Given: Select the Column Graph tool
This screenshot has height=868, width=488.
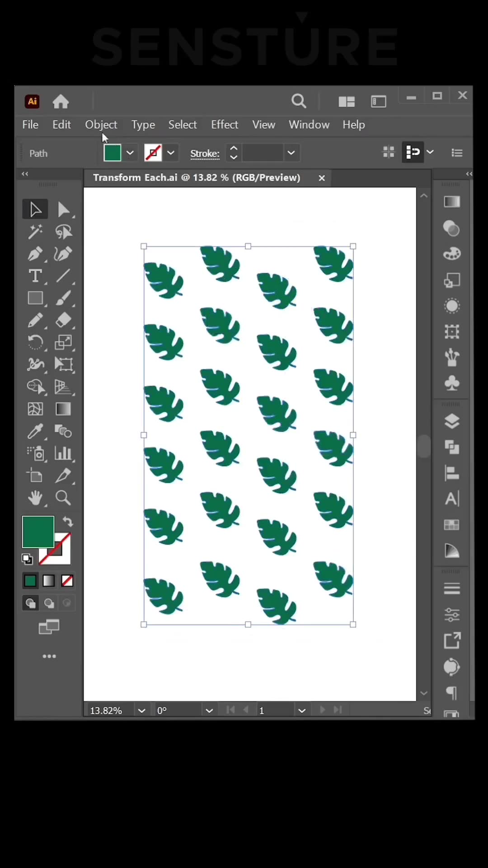Looking at the screenshot, I should [64, 453].
